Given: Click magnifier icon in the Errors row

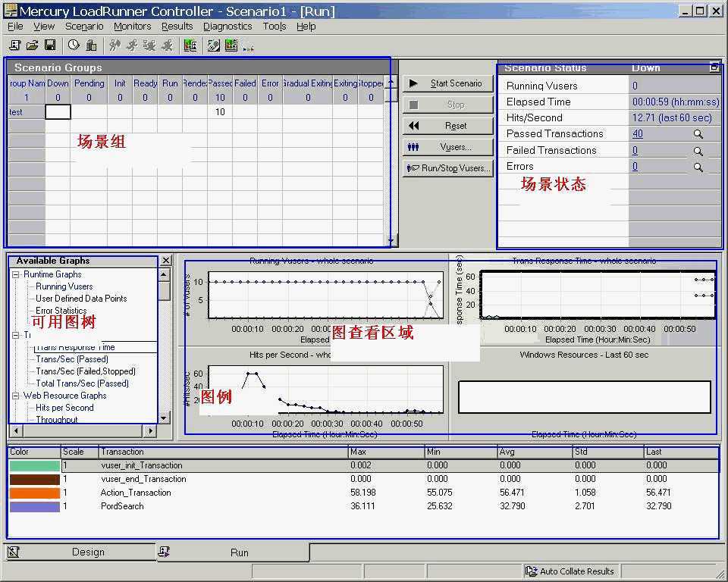Looking at the screenshot, I should (x=698, y=167).
